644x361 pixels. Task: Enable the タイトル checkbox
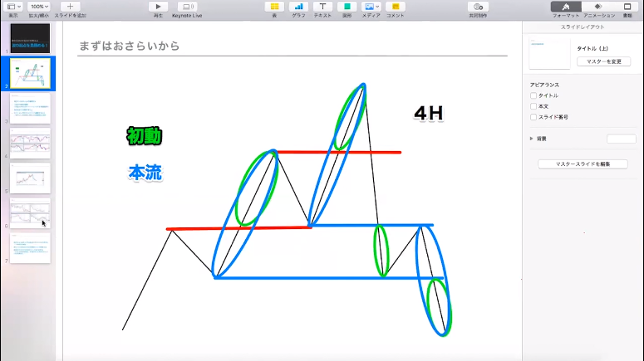(533, 95)
